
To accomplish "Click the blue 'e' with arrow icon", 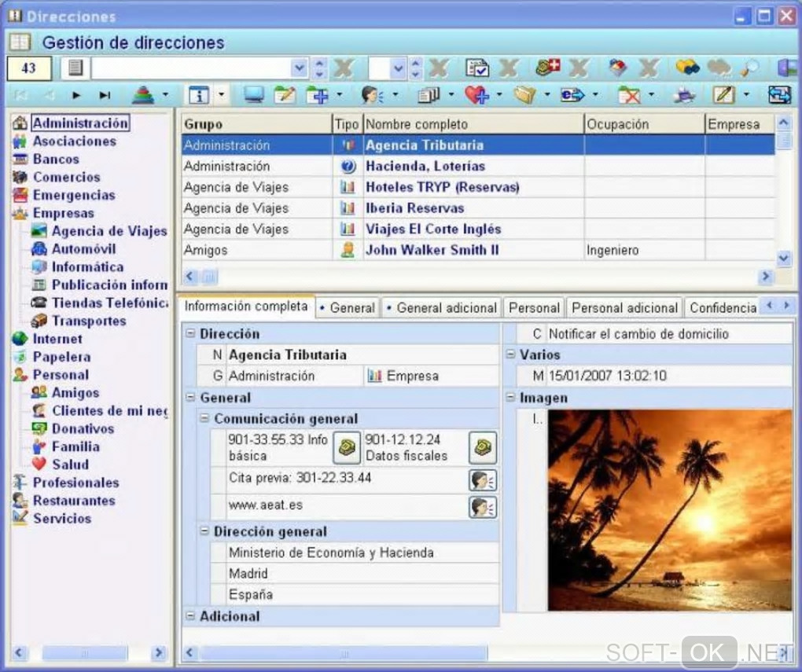I will tap(572, 95).
